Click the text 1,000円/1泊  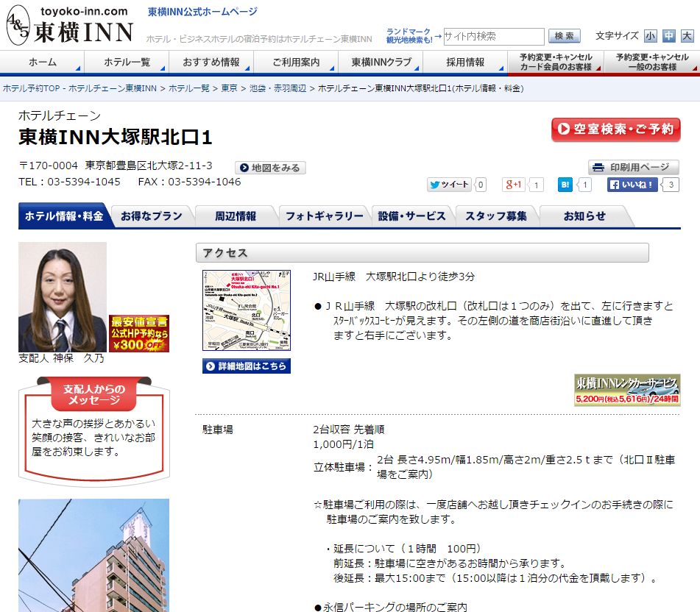tap(343, 444)
